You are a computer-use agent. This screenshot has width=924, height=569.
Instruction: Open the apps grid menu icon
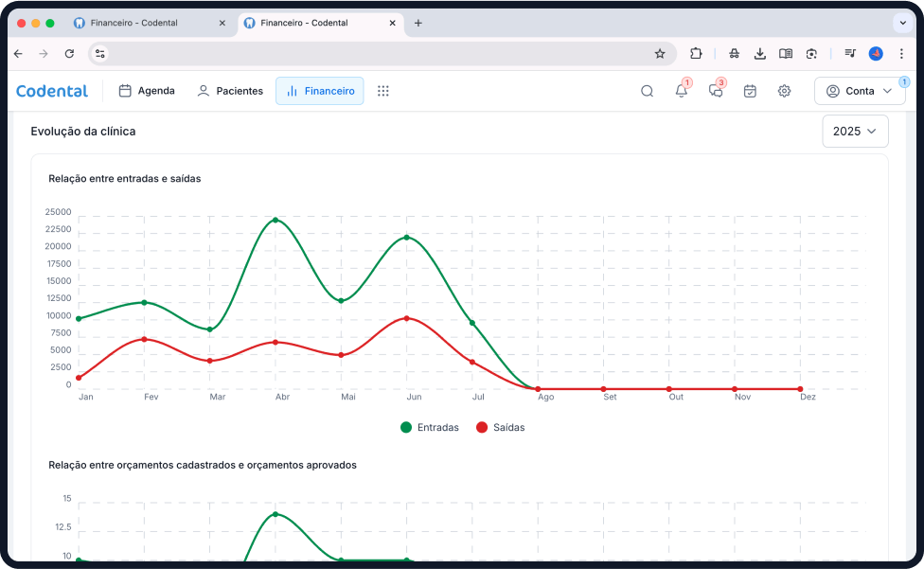[383, 91]
